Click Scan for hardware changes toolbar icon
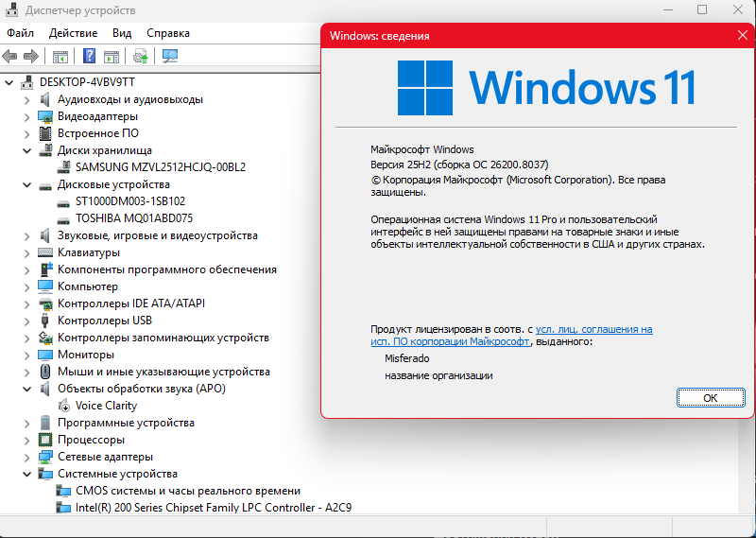The height and width of the screenshot is (538, 756). [170, 56]
